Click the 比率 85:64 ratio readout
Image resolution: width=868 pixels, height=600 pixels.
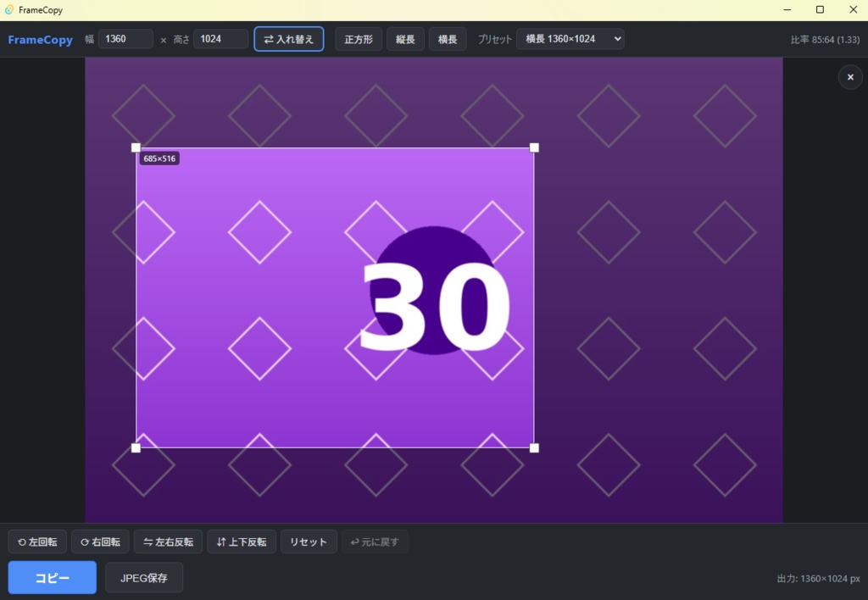825,40
